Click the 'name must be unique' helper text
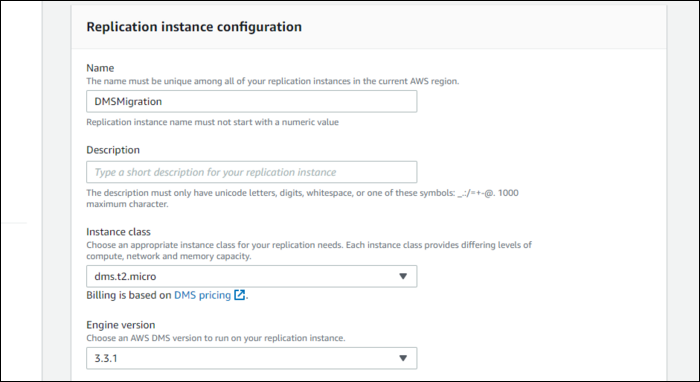Screen dimensions: 700x382 (272, 81)
